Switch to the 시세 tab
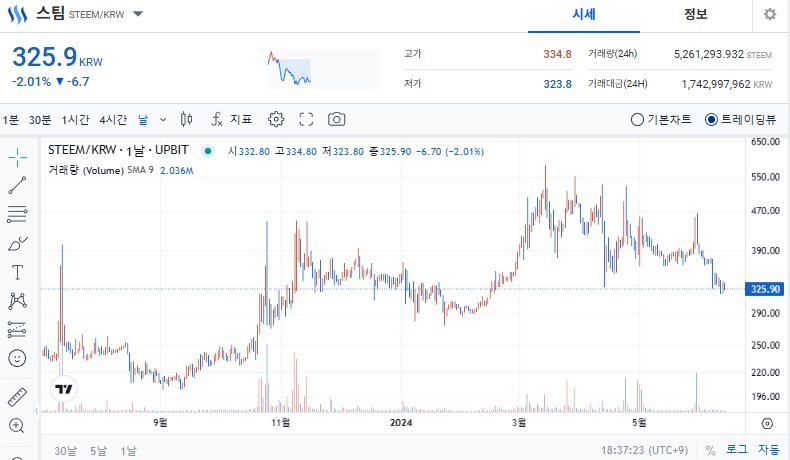The width and height of the screenshot is (790, 460). tap(584, 14)
